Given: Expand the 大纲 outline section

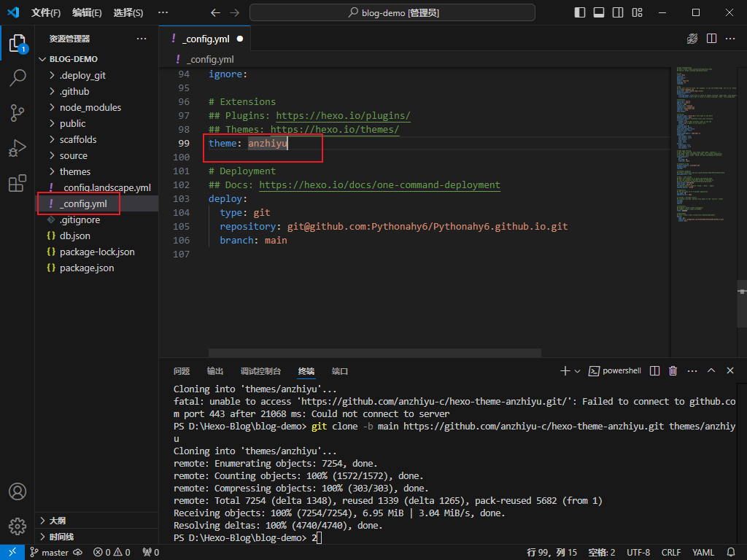Looking at the screenshot, I should [97, 521].
